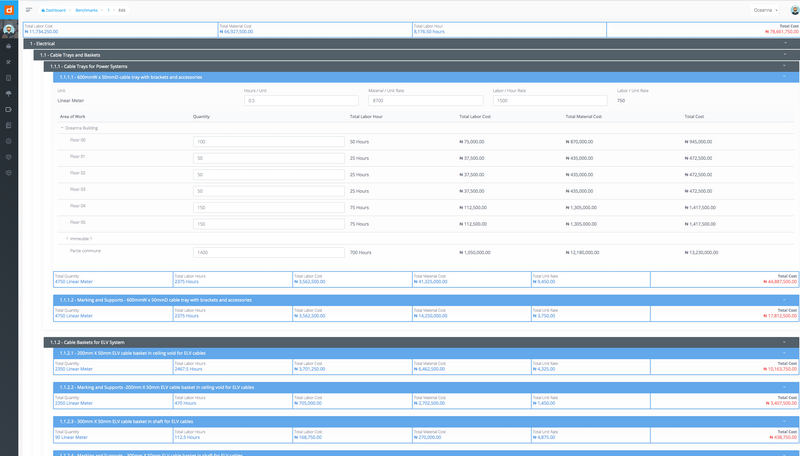800x456 pixels.
Task: Go to Dashboard breadcrumb
Action: (x=54, y=10)
